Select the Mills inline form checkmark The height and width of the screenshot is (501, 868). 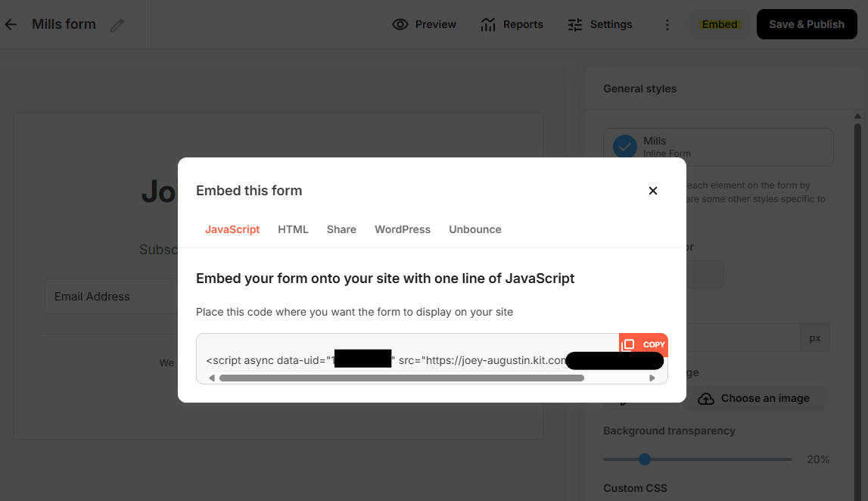[624, 147]
